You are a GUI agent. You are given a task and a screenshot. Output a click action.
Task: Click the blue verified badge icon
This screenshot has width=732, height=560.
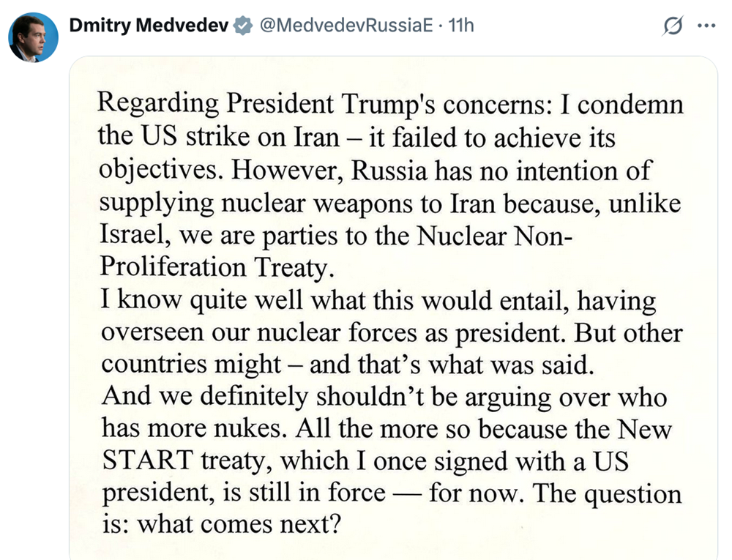[x=243, y=25]
